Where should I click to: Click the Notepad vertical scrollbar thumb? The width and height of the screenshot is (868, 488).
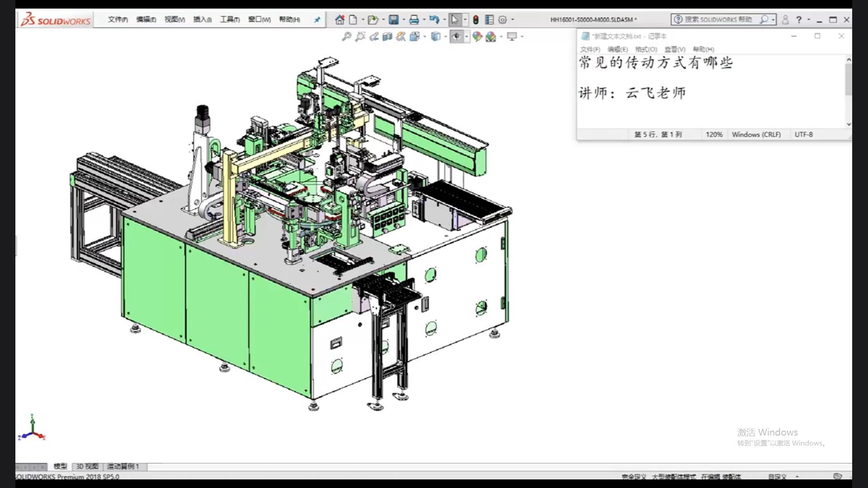pos(849,80)
